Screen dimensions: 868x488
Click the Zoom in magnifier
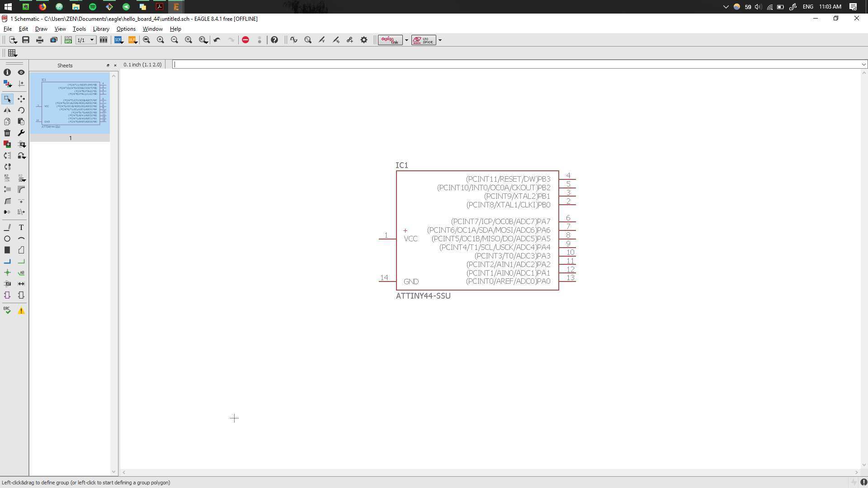160,40
